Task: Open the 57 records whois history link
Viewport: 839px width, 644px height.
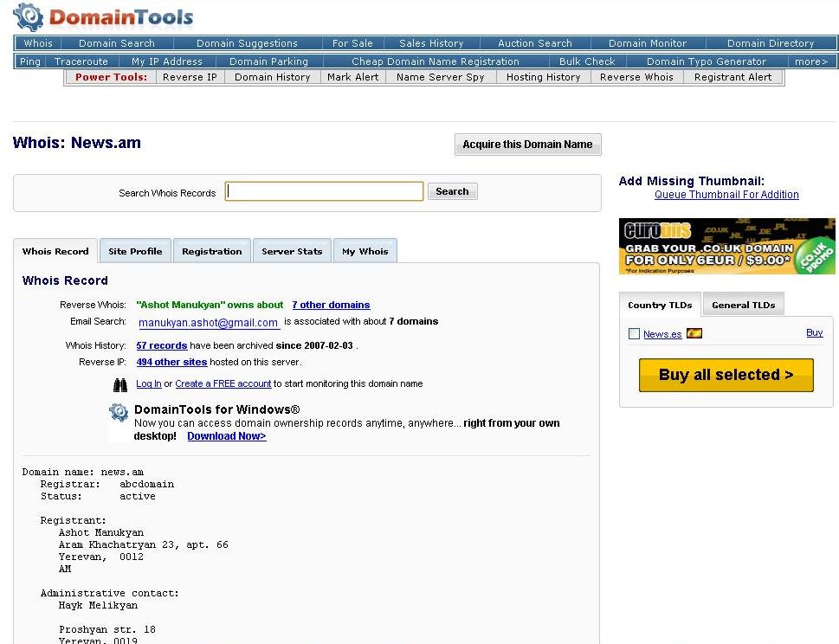Action: point(162,345)
